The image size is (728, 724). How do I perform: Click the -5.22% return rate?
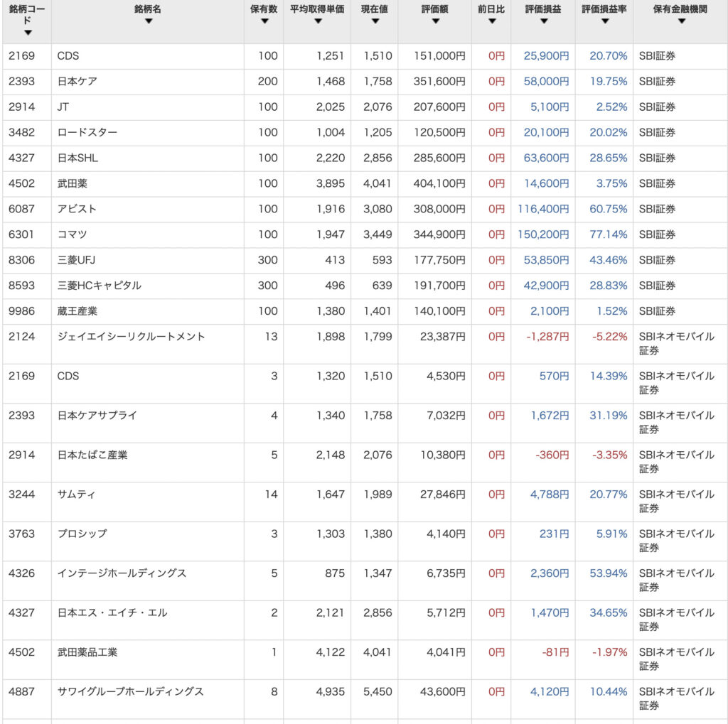point(609,337)
